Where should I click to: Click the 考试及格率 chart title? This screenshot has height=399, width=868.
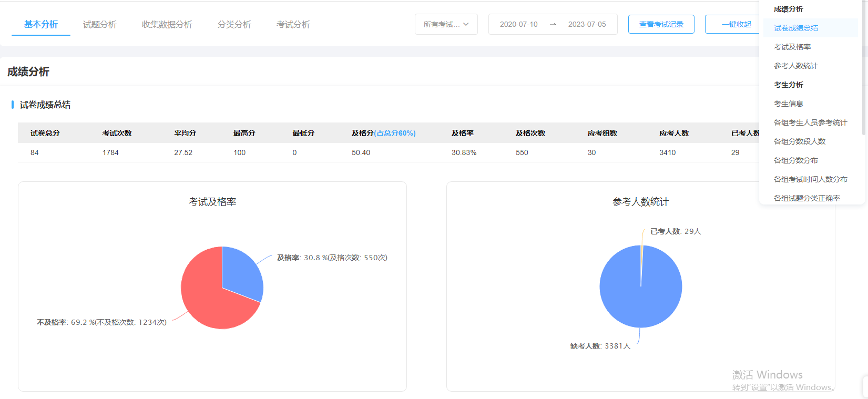(x=212, y=202)
